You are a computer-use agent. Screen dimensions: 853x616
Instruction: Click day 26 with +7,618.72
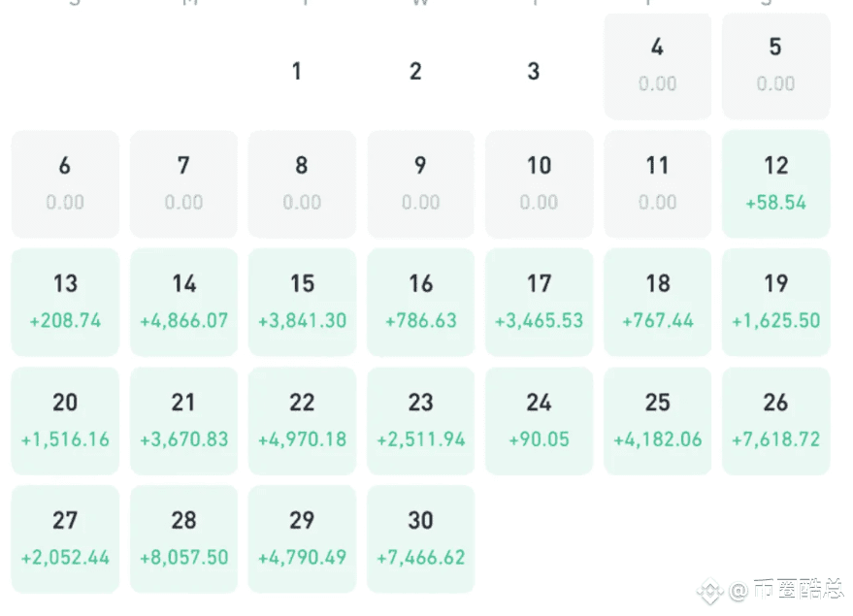click(775, 421)
